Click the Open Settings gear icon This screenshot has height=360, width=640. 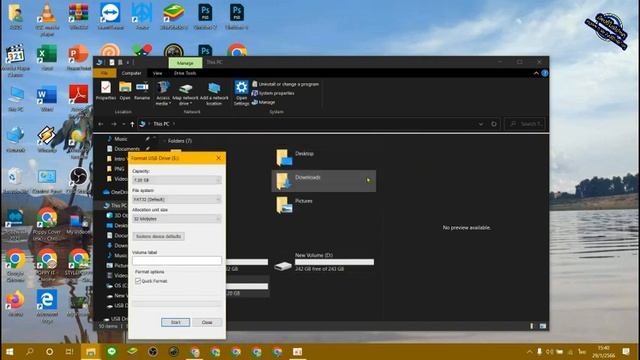pyautogui.click(x=241, y=93)
